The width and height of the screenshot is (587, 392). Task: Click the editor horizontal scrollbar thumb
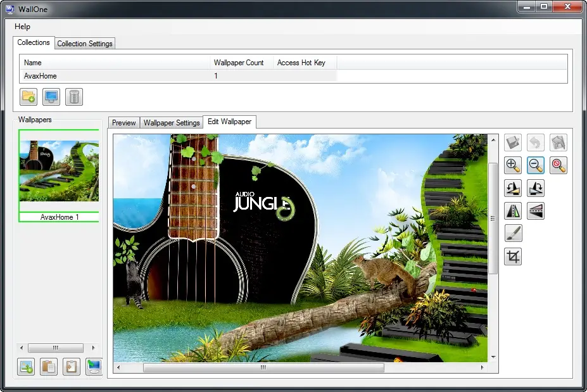pos(263,368)
